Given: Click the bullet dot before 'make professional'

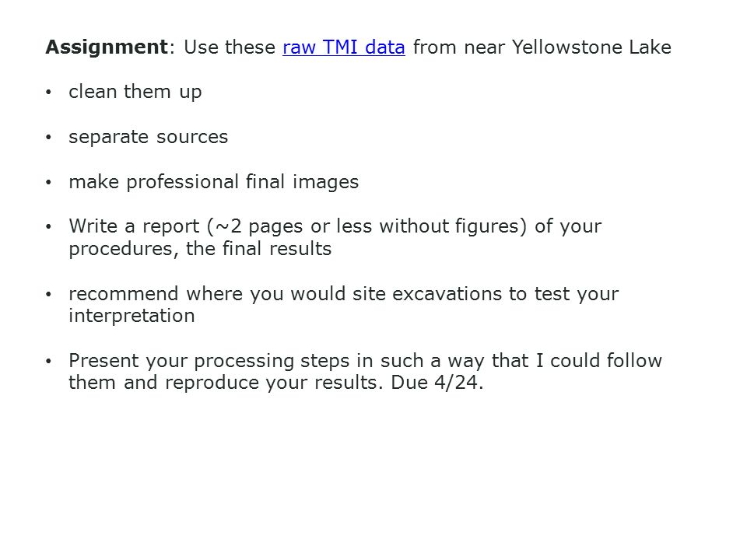Looking at the screenshot, I should (x=48, y=182).
